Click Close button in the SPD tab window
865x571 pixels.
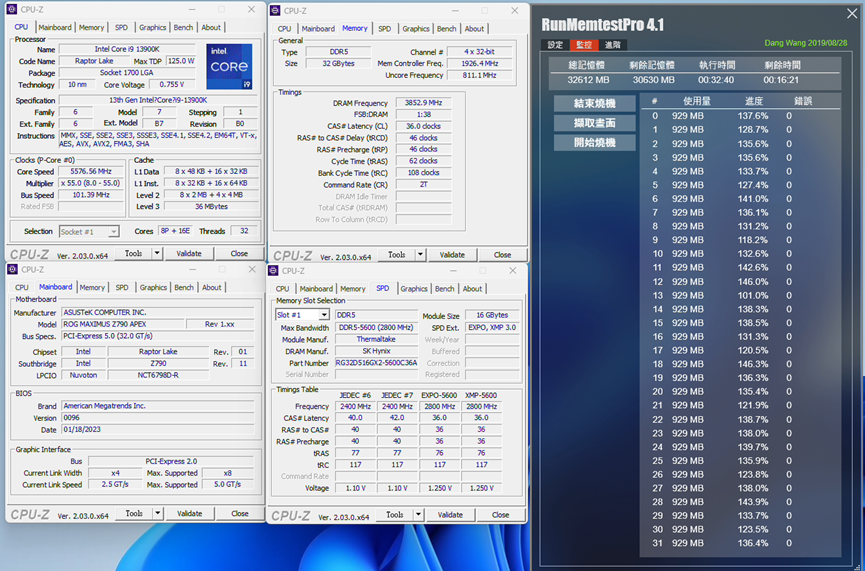[500, 514]
